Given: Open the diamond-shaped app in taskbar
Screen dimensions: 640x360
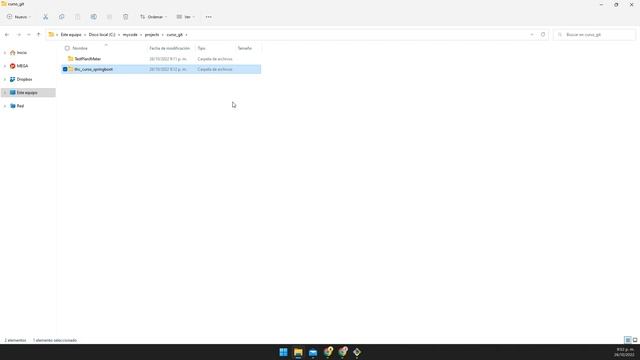Looking at the screenshot, I should tap(357, 352).
